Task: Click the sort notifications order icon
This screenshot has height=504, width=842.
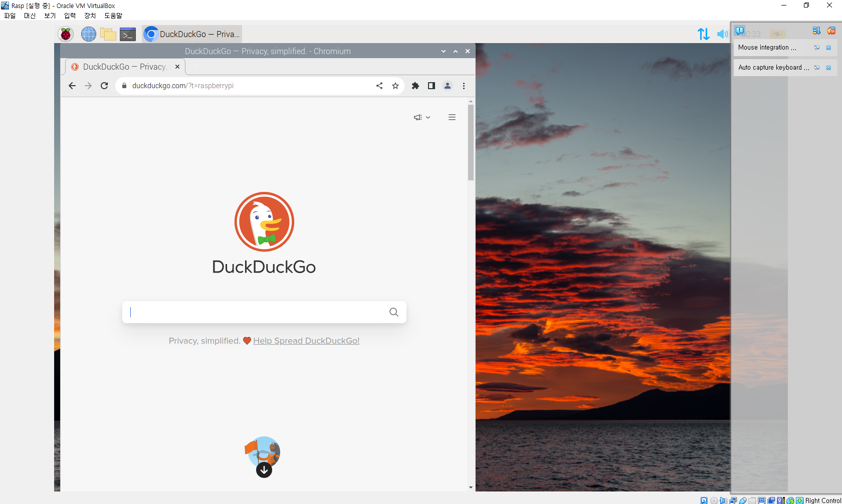Action: coord(816,31)
